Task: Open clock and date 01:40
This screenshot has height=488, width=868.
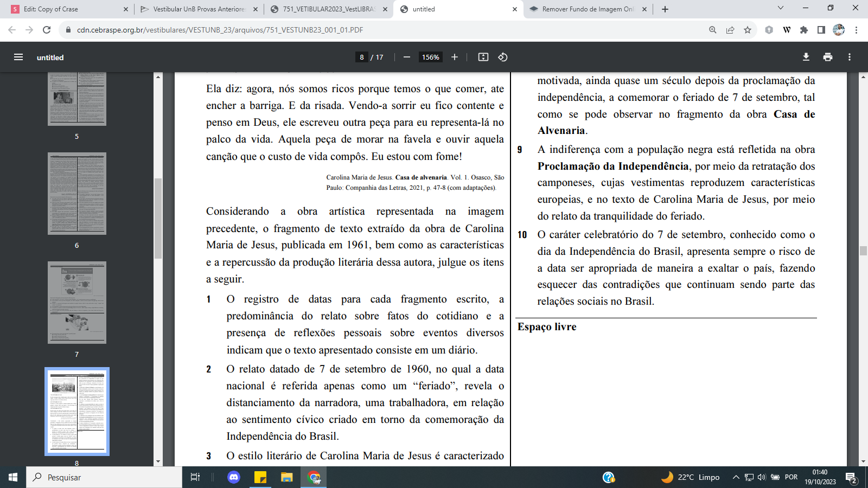Action: tap(820, 477)
